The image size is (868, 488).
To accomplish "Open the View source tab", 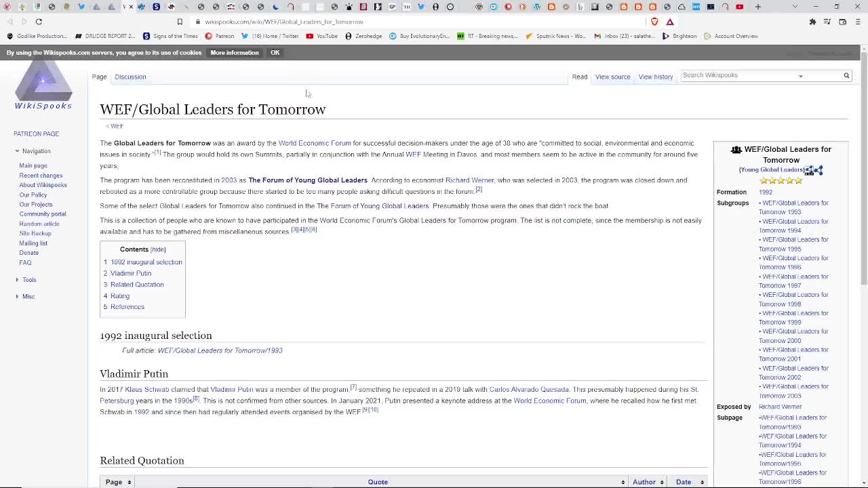I will coord(613,77).
